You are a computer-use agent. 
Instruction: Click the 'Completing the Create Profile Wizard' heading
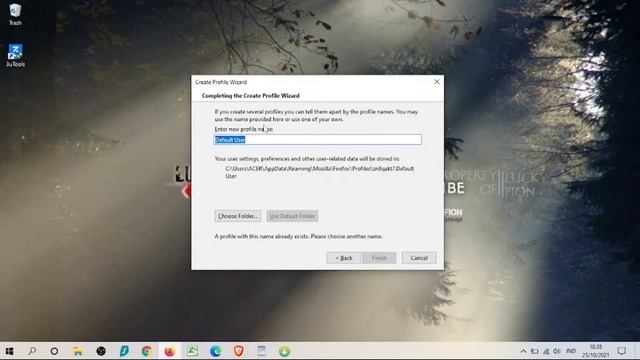(x=251, y=96)
